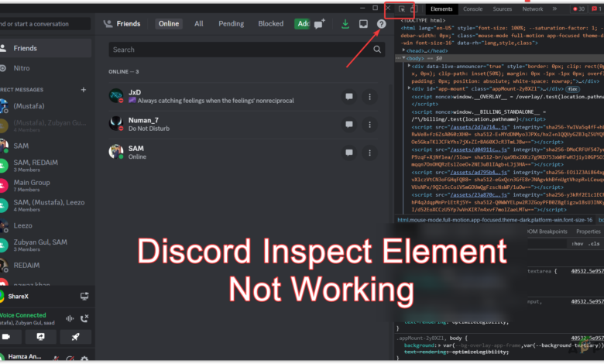Click the New Group DM icon
This screenshot has width=604, height=364.
(319, 24)
